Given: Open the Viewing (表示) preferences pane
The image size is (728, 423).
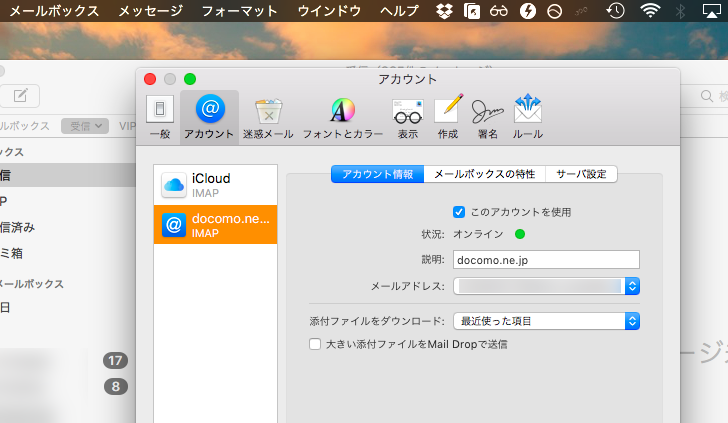Looking at the screenshot, I should (x=407, y=116).
